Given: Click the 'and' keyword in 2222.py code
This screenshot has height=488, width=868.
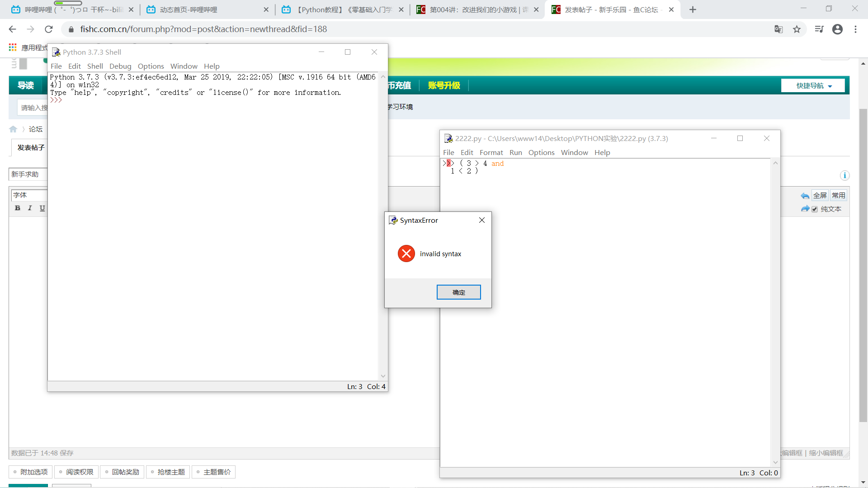Looking at the screenshot, I should [497, 164].
